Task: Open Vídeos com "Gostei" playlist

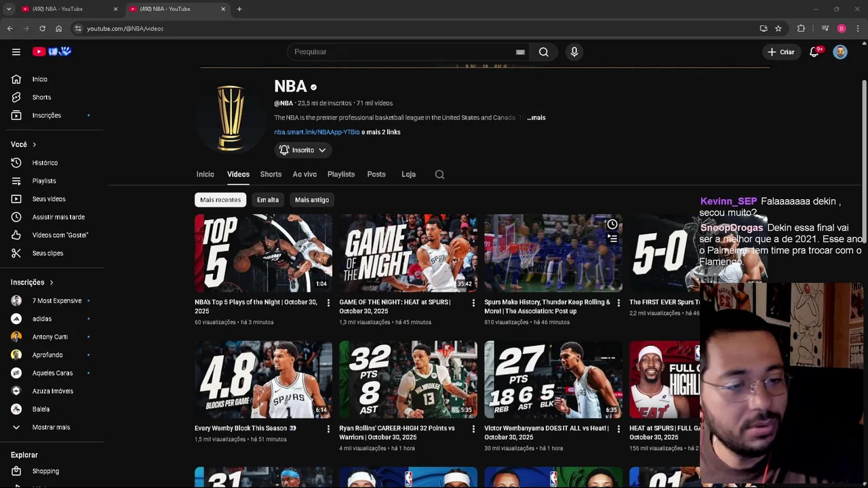Action: point(52,235)
